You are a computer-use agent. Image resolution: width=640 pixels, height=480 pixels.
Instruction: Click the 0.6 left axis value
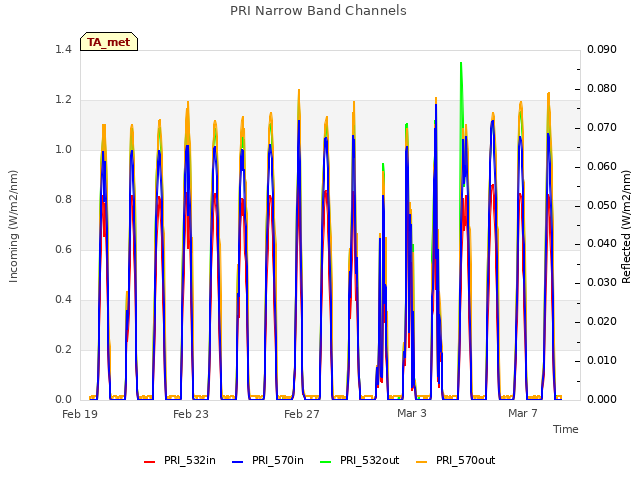63,249
